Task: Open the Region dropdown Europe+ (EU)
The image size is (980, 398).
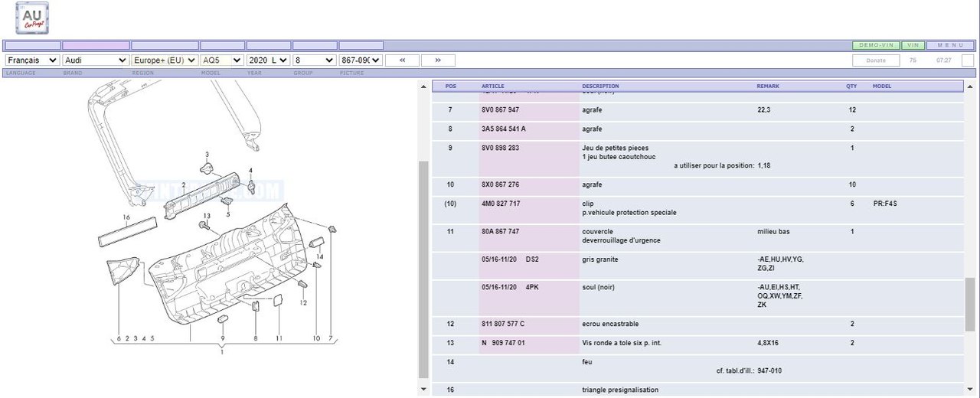Action: pos(165,60)
